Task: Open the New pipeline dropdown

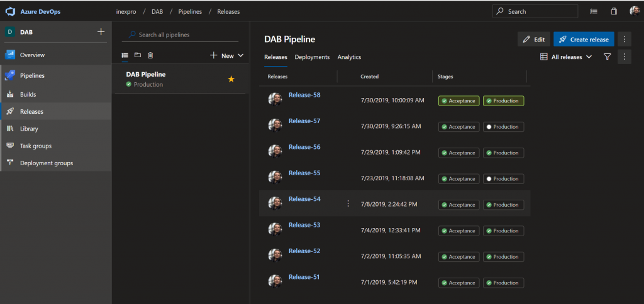Action: pyautogui.click(x=226, y=56)
